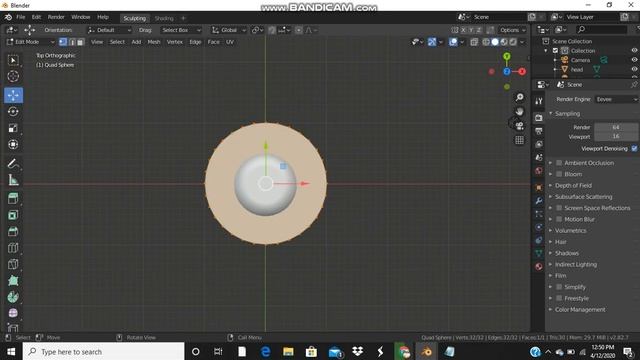The image size is (640, 360).
Task: Open the UV menu
Action: pos(230,42)
